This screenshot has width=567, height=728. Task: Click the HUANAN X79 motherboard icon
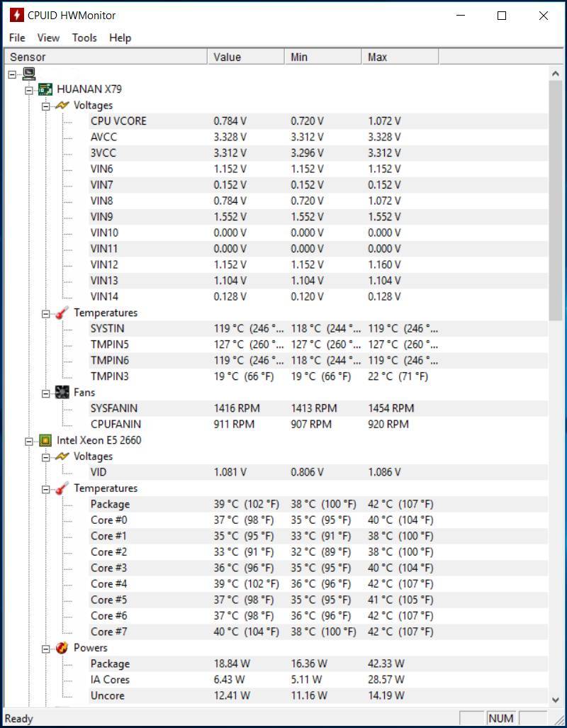(x=45, y=89)
